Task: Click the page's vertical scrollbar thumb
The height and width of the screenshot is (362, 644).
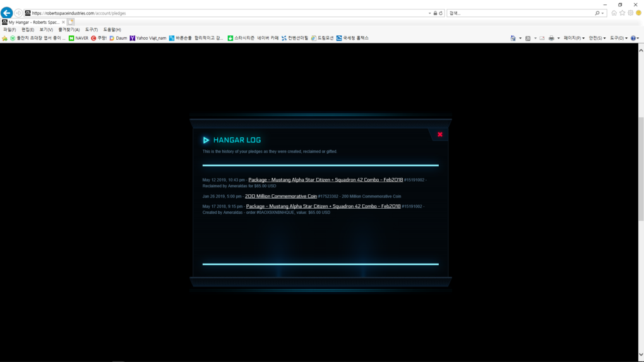Action: click(x=641, y=169)
